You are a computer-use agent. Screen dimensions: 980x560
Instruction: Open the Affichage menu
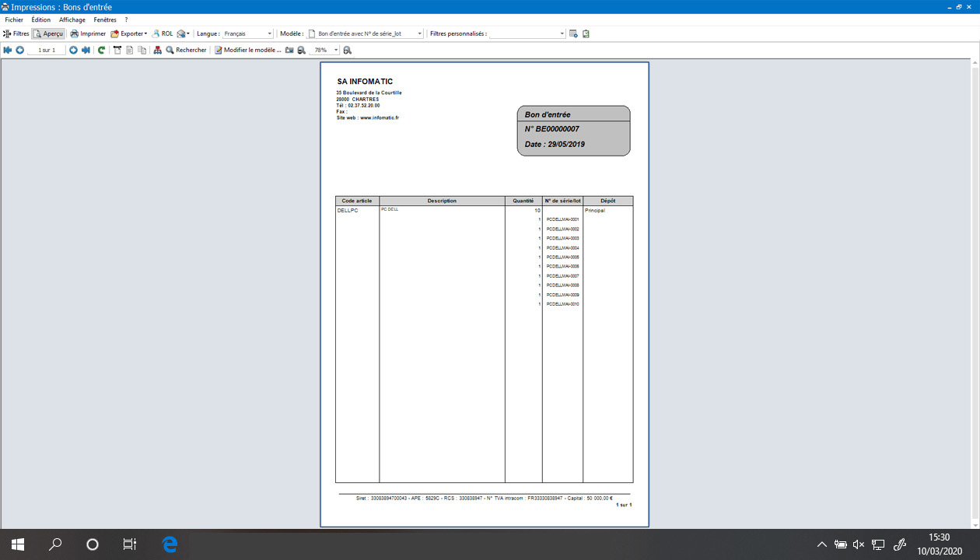coord(72,19)
